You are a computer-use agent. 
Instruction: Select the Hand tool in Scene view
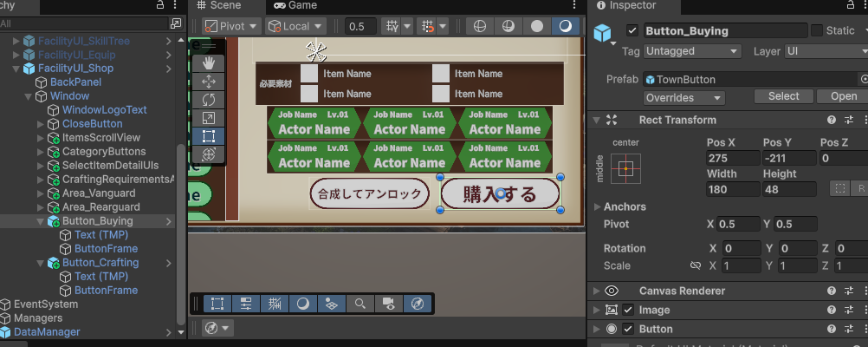click(208, 63)
